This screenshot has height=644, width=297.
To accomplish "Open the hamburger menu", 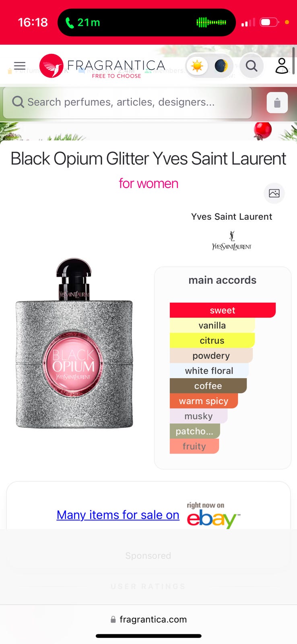I will coord(20,66).
